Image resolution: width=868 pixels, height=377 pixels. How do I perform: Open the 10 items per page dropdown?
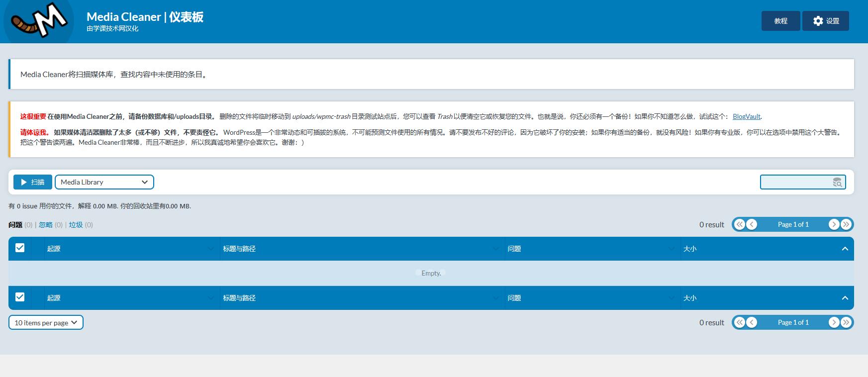(x=46, y=323)
